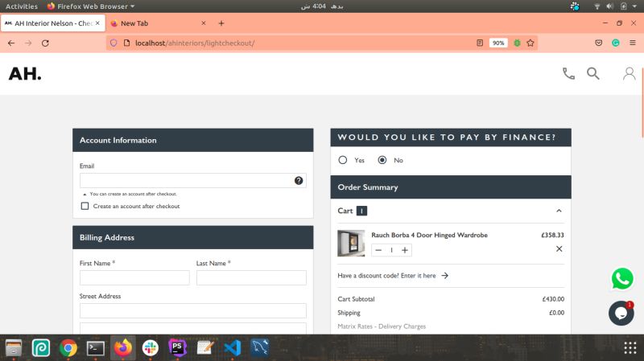
Task: Open Files manager from the dock
Action: (x=14, y=348)
